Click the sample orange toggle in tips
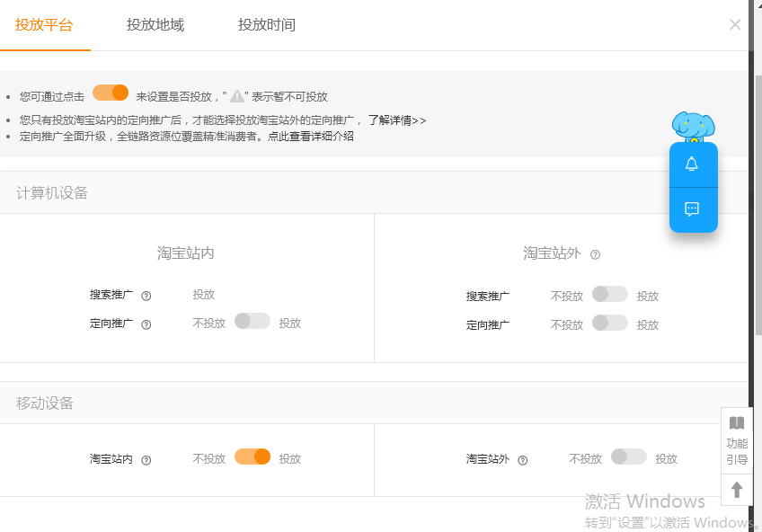 (111, 93)
